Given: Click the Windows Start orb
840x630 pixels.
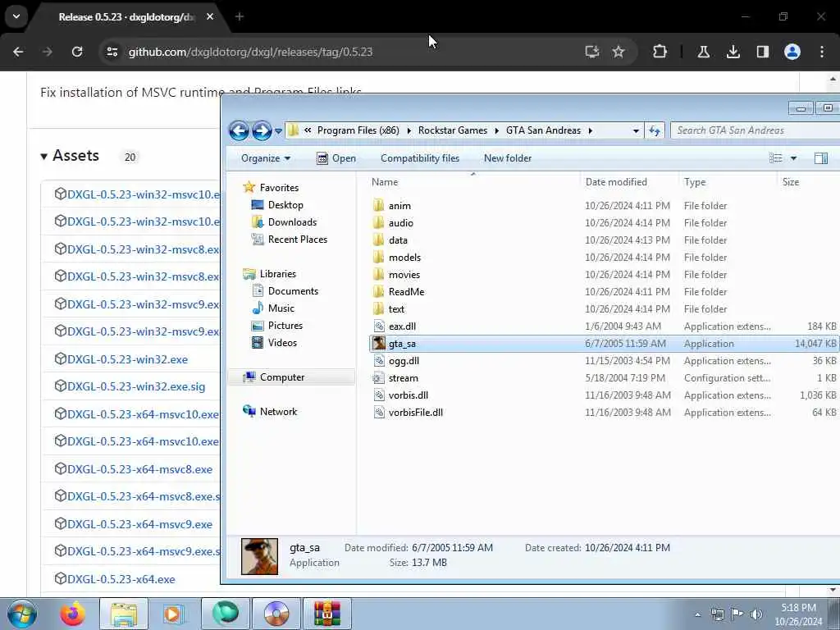Looking at the screenshot, I should pos(22,614).
